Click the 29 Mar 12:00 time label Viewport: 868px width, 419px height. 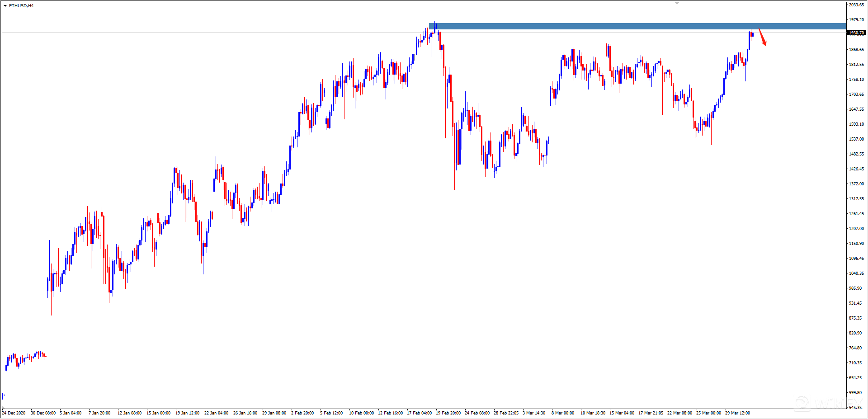[737, 413]
